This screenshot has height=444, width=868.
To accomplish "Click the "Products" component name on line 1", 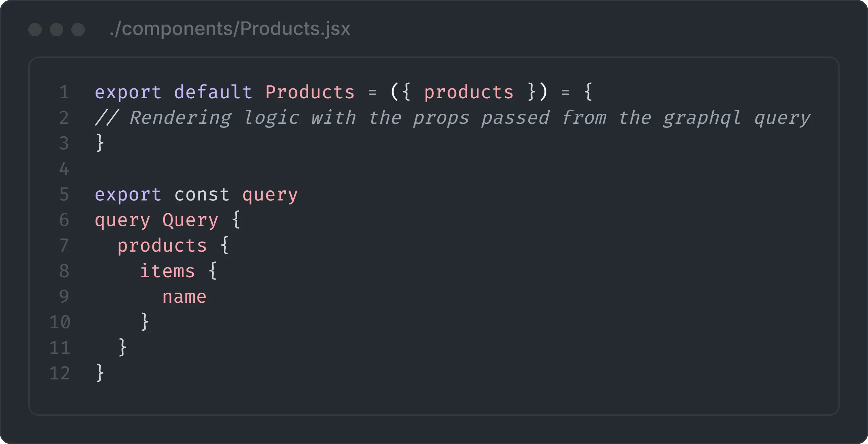I will pyautogui.click(x=310, y=92).
